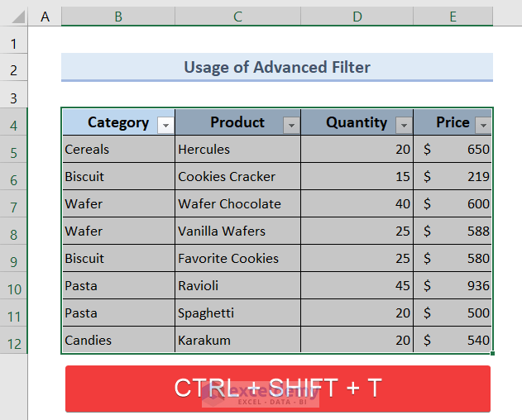Open the Quantity filter dropdown
Image resolution: width=522 pixels, height=420 pixels.
click(x=404, y=125)
